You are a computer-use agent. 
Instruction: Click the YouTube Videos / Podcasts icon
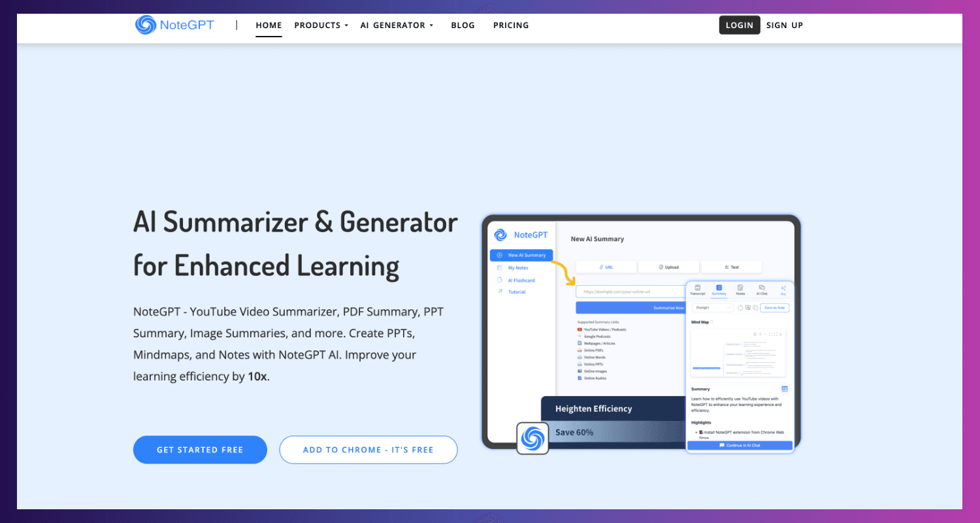580,329
